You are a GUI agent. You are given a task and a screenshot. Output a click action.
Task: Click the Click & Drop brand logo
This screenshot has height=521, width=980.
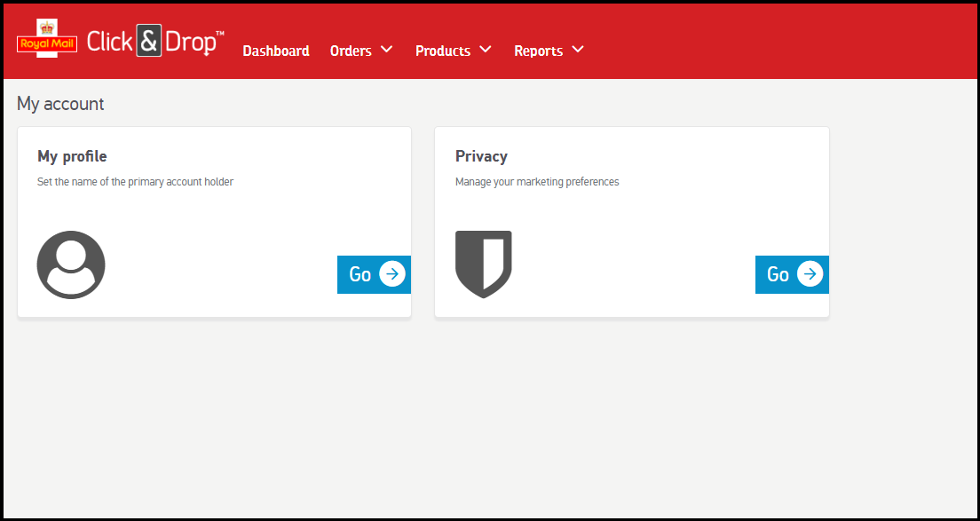tap(155, 41)
